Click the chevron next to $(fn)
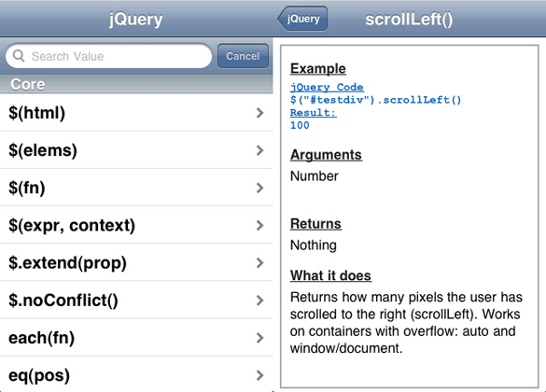The image size is (546, 392). coord(259,188)
